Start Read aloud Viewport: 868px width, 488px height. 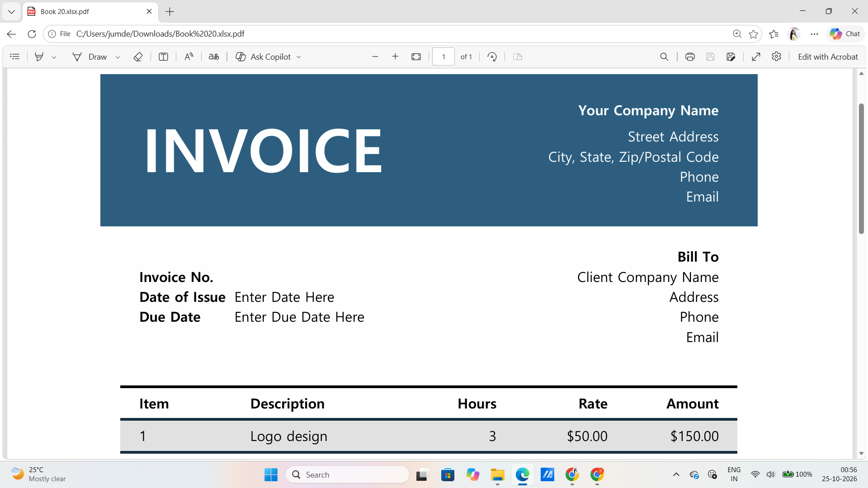pyautogui.click(x=189, y=57)
